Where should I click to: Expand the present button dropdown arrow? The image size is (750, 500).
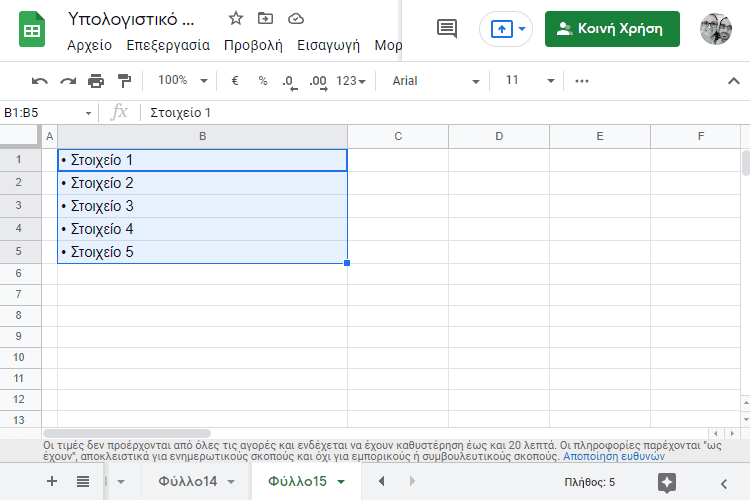pyautogui.click(x=522, y=29)
